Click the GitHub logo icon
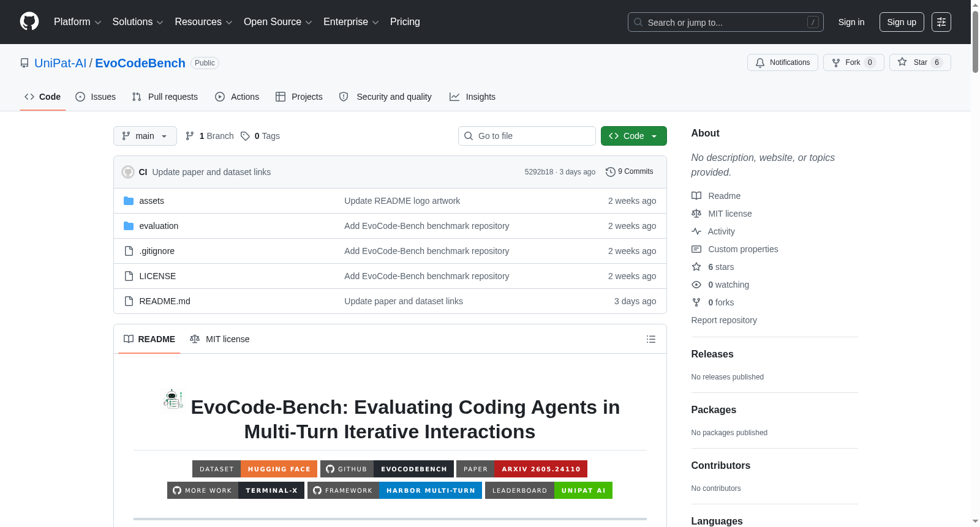This screenshot has width=980, height=527. [29, 21]
